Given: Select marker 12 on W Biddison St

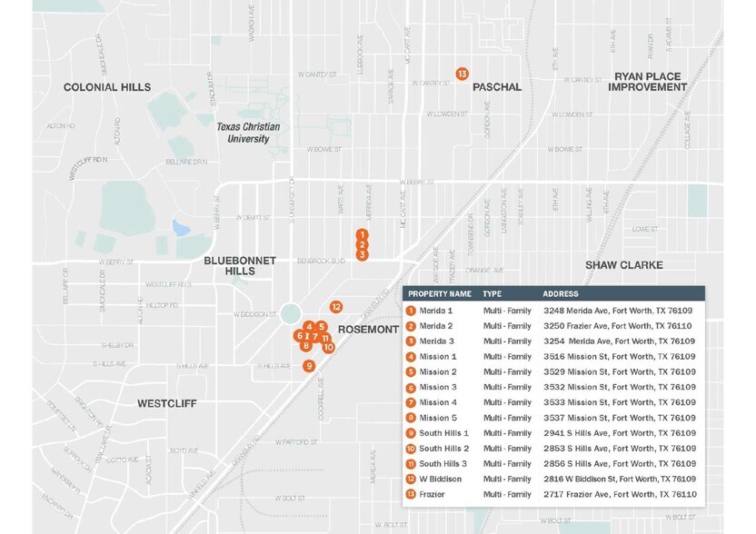Looking at the screenshot, I should tap(334, 307).
